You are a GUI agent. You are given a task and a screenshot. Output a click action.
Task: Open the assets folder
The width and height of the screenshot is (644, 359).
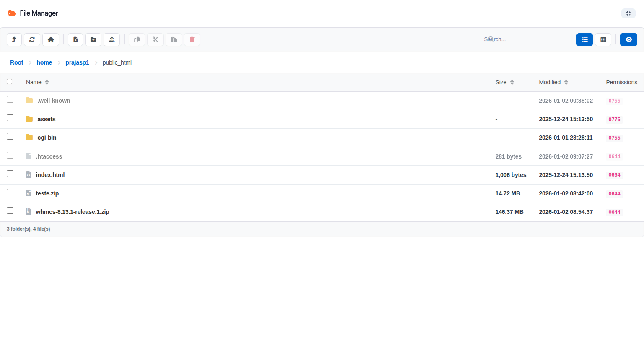click(47, 119)
